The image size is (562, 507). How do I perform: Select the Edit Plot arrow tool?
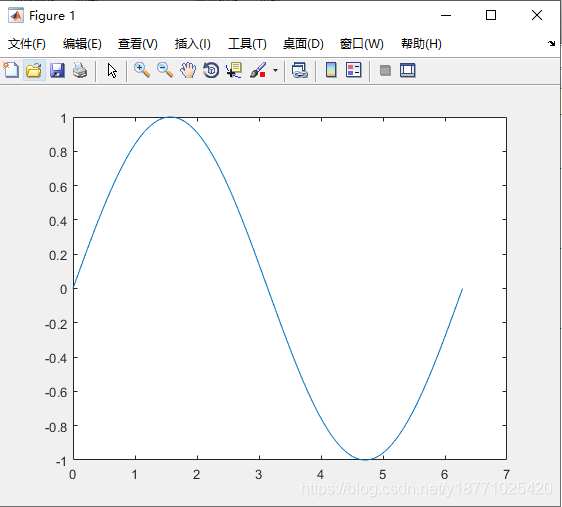coord(112,71)
